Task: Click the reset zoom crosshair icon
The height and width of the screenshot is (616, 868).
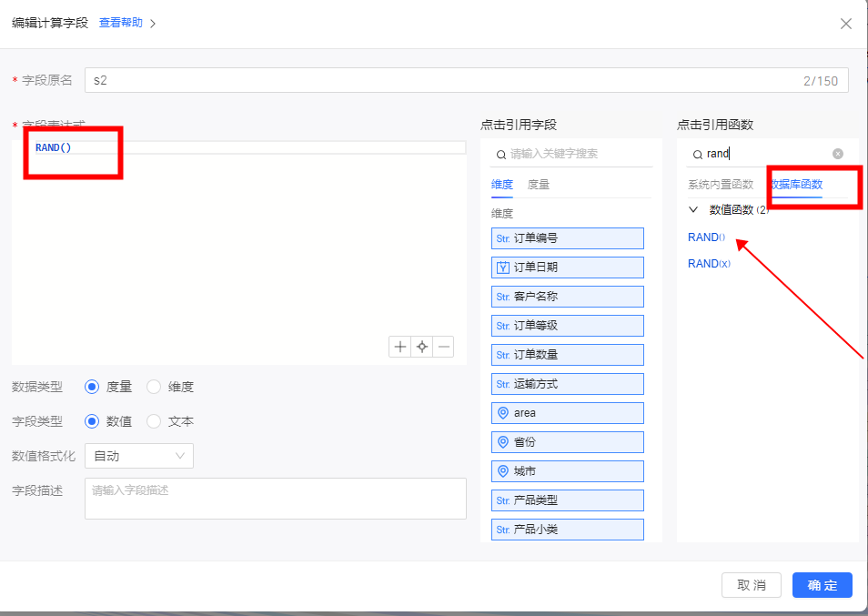Action: pos(421,347)
